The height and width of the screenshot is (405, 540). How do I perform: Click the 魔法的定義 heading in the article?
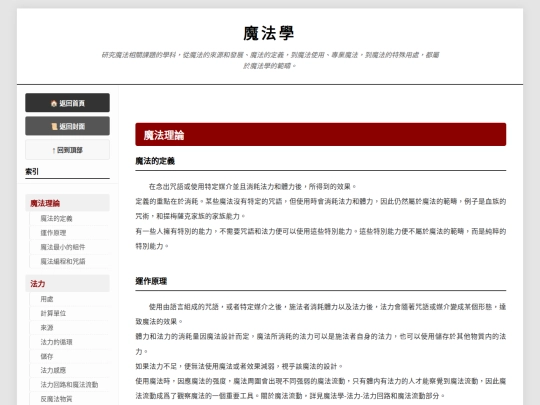pos(155,161)
